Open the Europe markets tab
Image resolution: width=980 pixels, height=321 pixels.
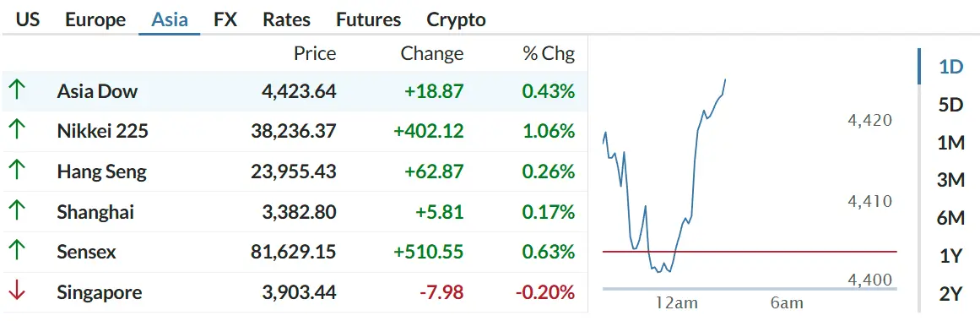[95, 19]
